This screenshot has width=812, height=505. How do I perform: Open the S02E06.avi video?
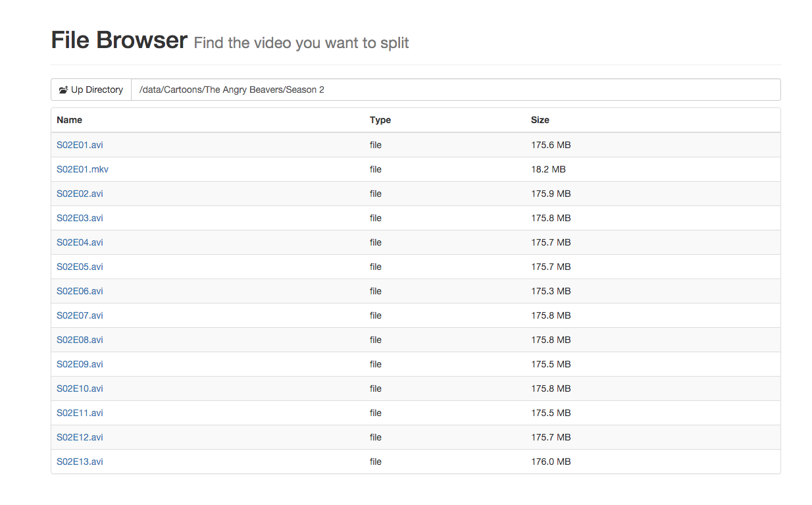pyautogui.click(x=80, y=291)
